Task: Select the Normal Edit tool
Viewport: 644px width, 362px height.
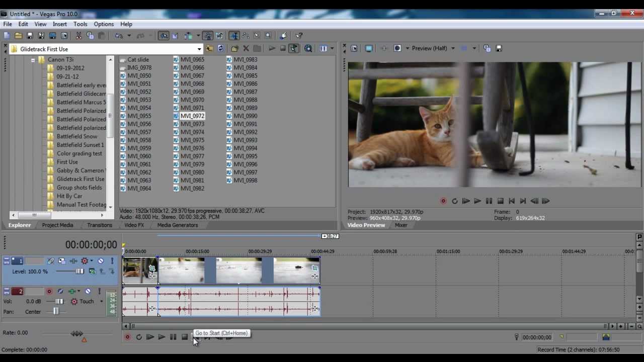Action: tap(234, 36)
